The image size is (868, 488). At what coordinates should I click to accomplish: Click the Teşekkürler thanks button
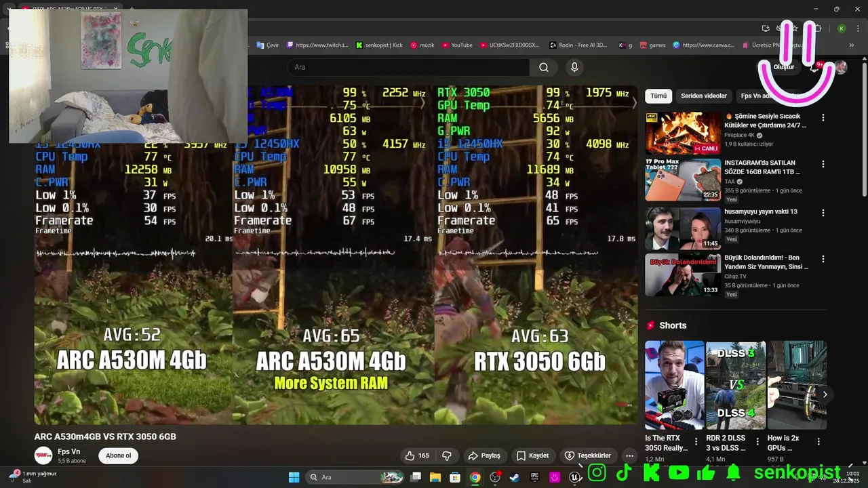click(x=588, y=455)
